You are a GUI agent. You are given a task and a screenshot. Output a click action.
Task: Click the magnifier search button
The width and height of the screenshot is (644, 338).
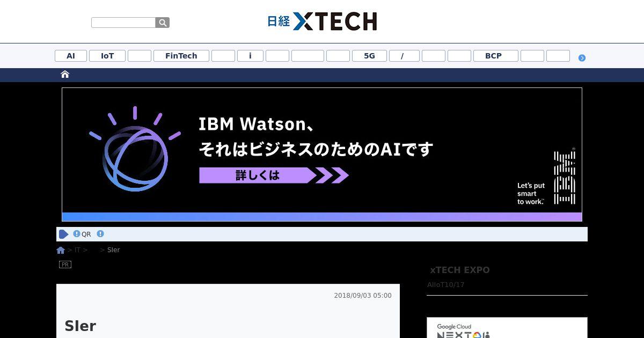[x=163, y=23]
